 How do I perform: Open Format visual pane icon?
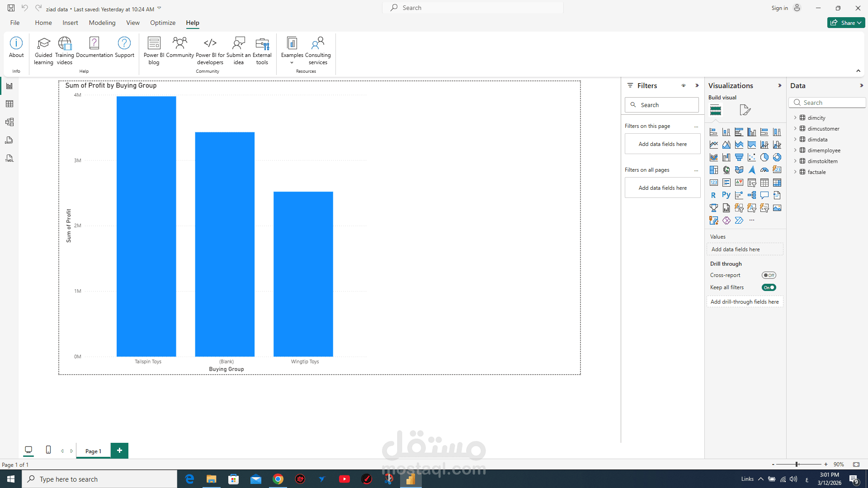pyautogui.click(x=745, y=110)
